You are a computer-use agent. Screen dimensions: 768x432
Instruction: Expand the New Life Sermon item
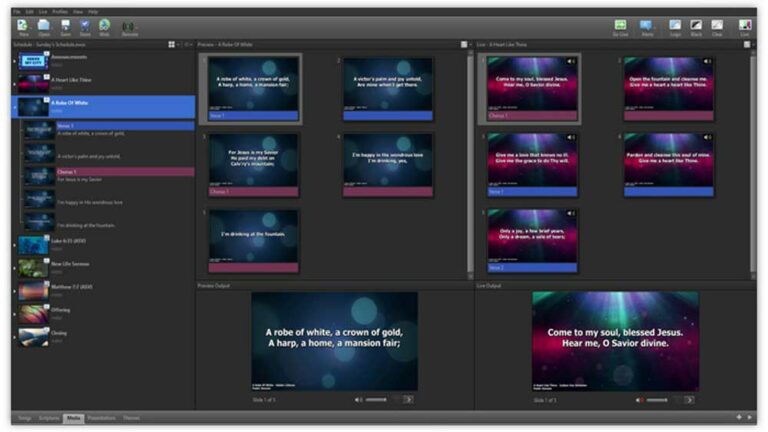14,268
